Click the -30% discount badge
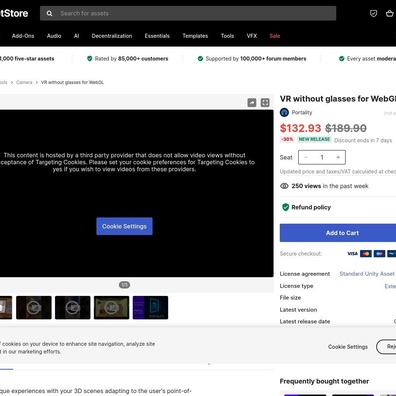The image size is (396, 396). 287,139
